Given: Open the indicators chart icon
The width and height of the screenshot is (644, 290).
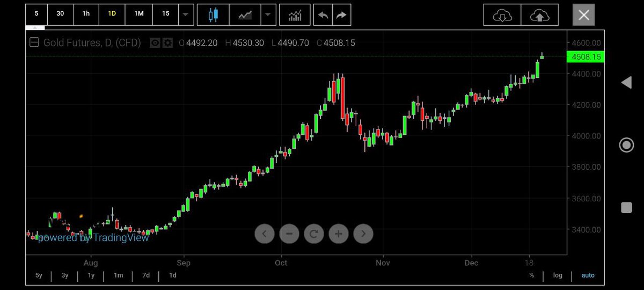Looking at the screenshot, I should click(295, 15).
